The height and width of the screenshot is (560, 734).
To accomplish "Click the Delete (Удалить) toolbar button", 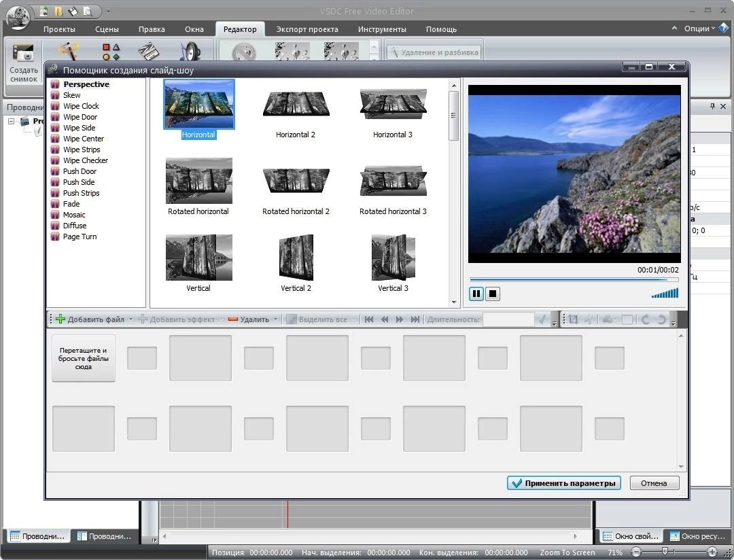I will (x=249, y=319).
